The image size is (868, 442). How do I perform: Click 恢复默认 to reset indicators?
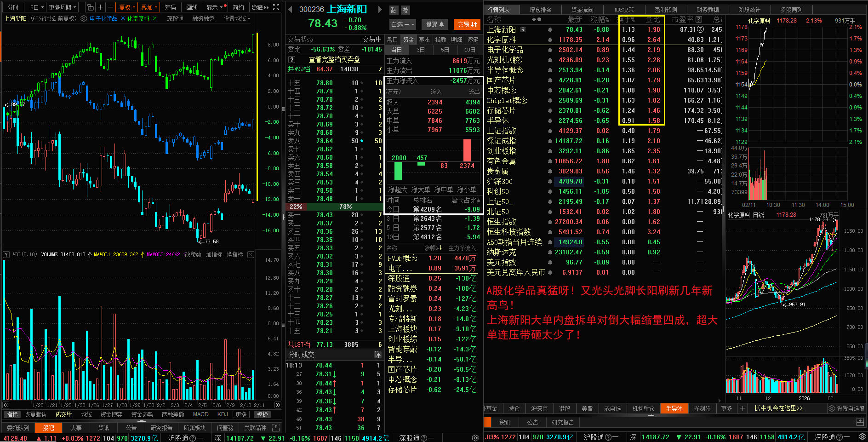(35, 414)
